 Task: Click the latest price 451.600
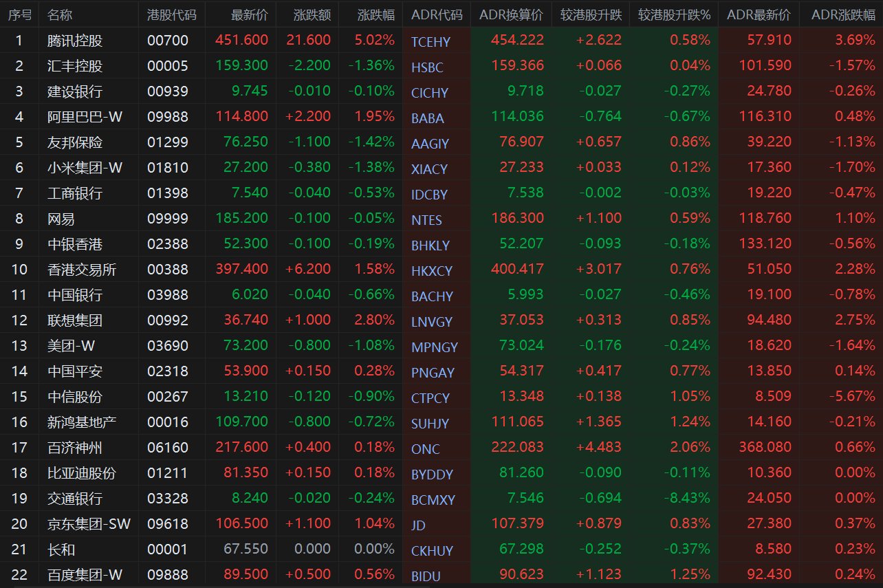point(241,41)
